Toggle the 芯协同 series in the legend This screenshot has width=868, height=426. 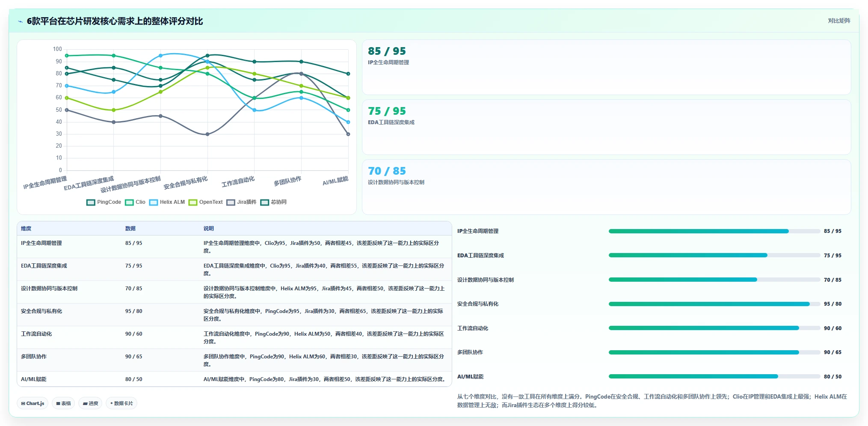[x=273, y=202]
